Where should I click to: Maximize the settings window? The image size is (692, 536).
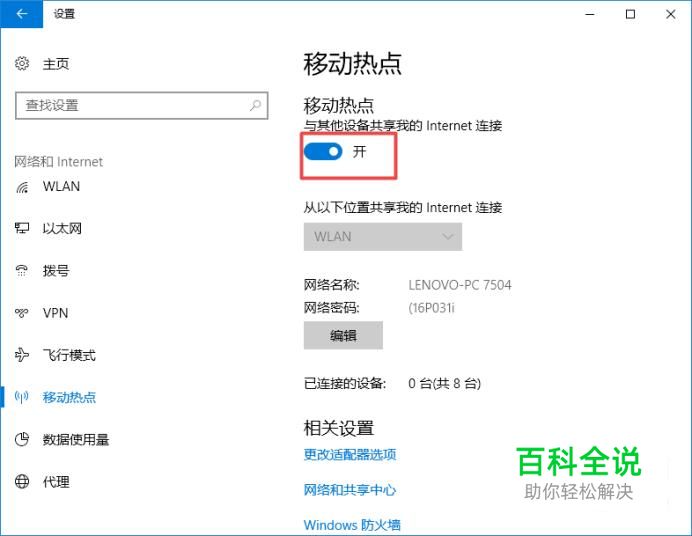(631, 14)
